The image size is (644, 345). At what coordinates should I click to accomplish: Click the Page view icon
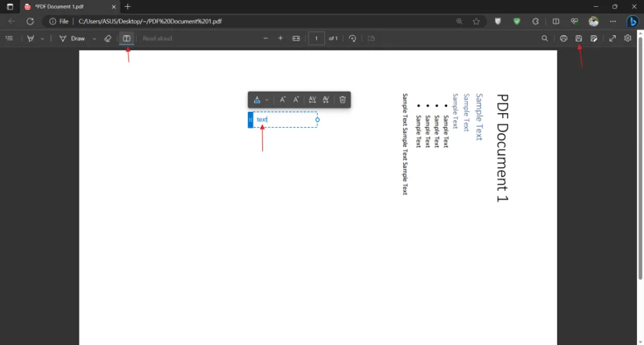pos(371,38)
